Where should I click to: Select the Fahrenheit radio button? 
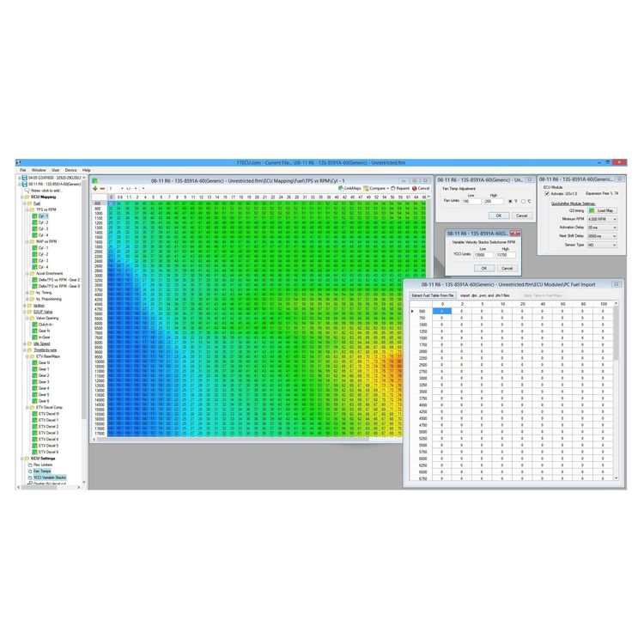pos(510,201)
